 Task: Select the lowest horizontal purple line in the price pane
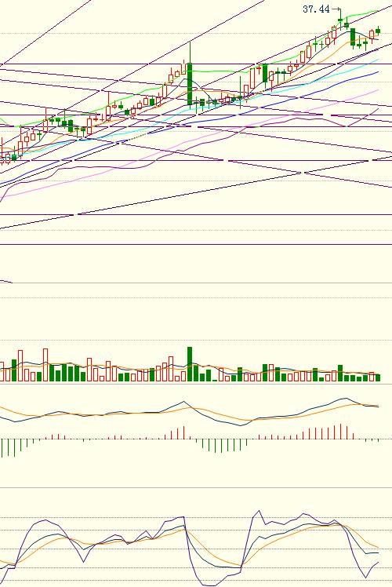click(196, 245)
